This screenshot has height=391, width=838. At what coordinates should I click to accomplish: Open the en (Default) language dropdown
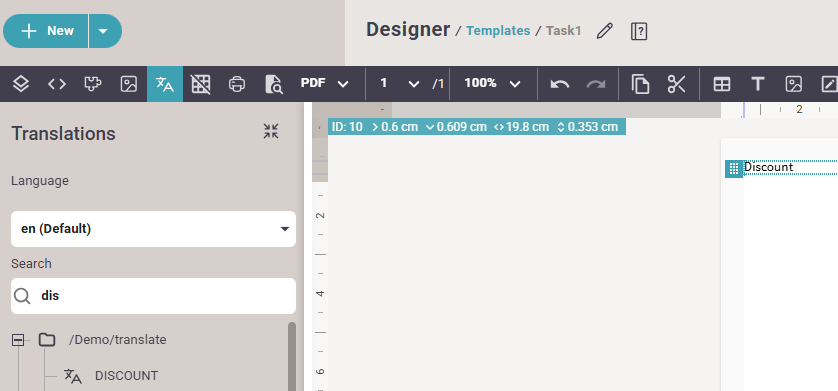pyautogui.click(x=153, y=229)
